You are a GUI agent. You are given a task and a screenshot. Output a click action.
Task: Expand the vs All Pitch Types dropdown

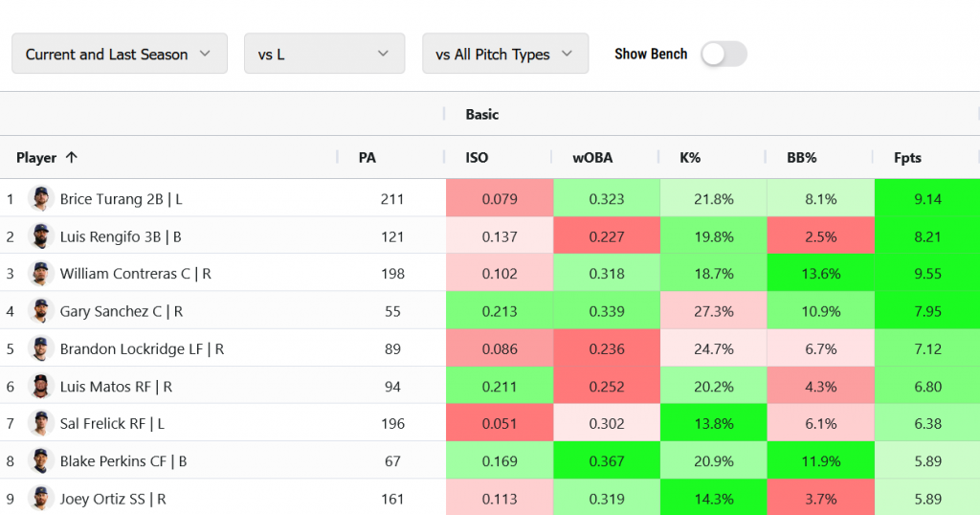click(504, 55)
